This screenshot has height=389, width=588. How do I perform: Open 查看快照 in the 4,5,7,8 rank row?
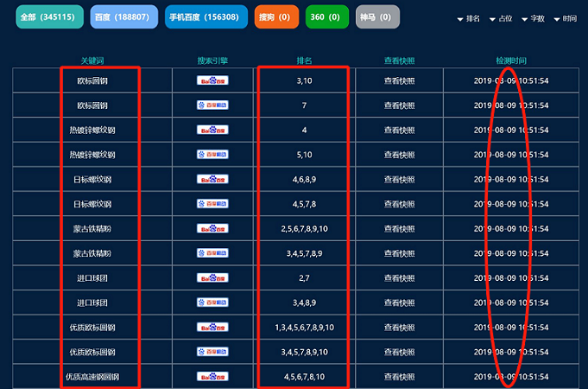click(x=400, y=204)
